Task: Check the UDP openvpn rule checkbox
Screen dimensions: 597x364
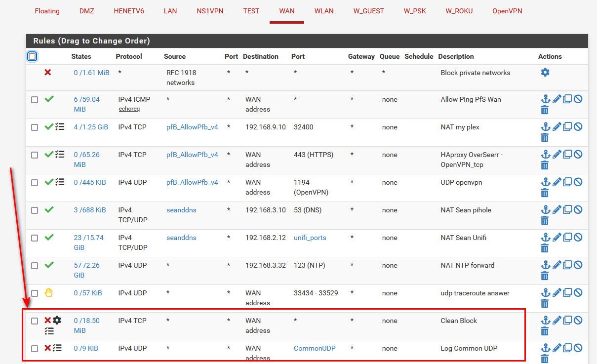Action: point(35,183)
